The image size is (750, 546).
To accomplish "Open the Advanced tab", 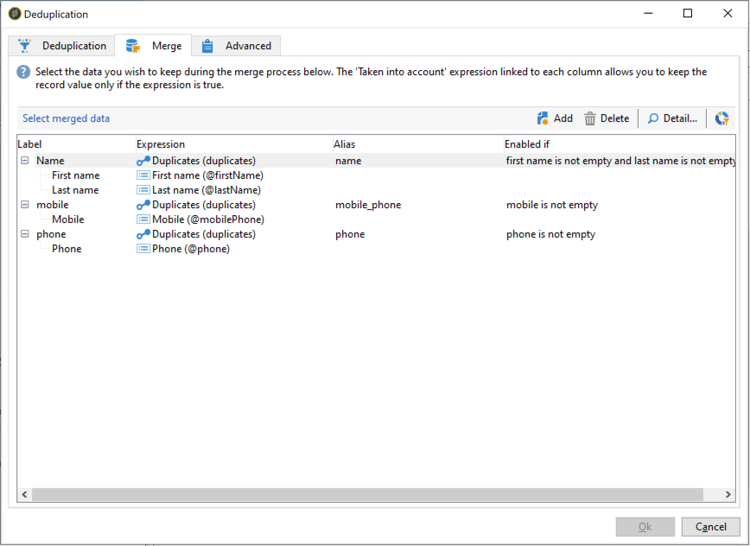I will coord(236,46).
